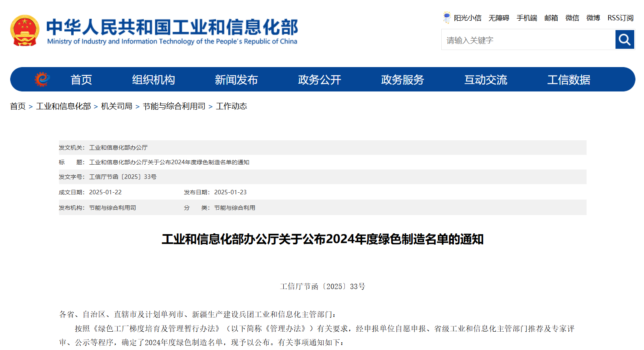Image resolution: width=644 pixels, height=350 pixels.
Task: Open the 组织机构 menu
Action: tap(153, 80)
